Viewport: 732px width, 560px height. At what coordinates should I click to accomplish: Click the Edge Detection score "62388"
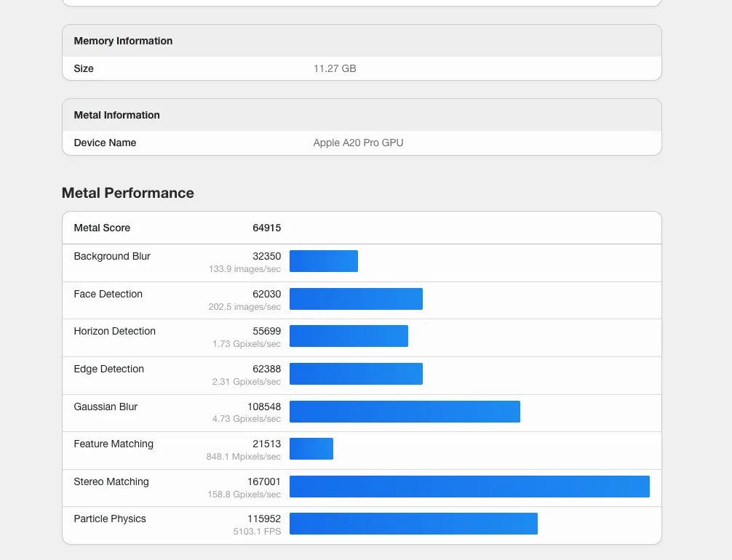point(266,369)
